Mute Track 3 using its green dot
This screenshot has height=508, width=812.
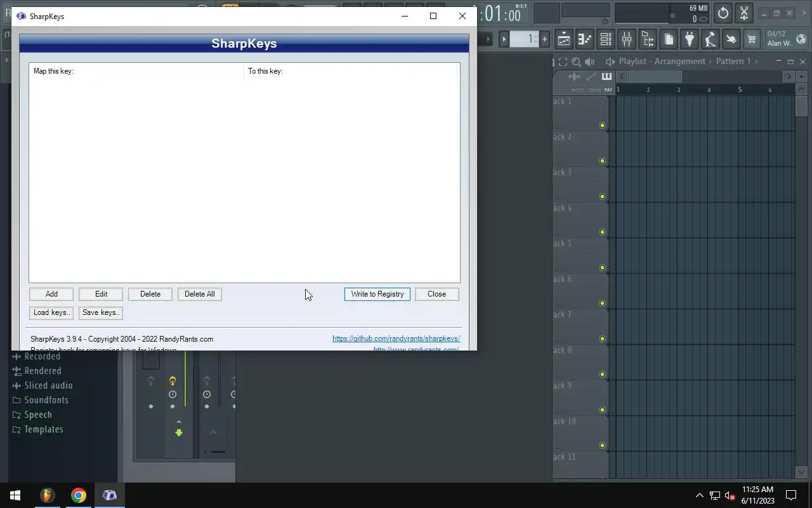coord(602,197)
